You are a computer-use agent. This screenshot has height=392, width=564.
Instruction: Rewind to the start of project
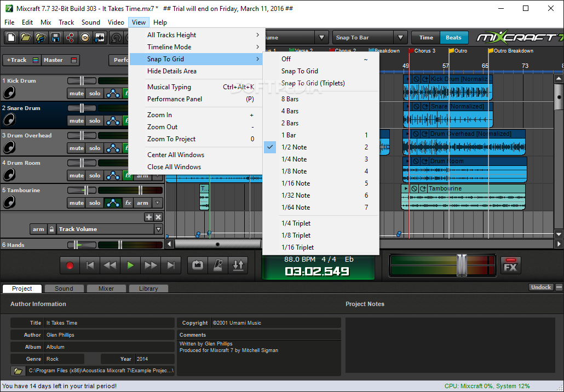tap(90, 266)
